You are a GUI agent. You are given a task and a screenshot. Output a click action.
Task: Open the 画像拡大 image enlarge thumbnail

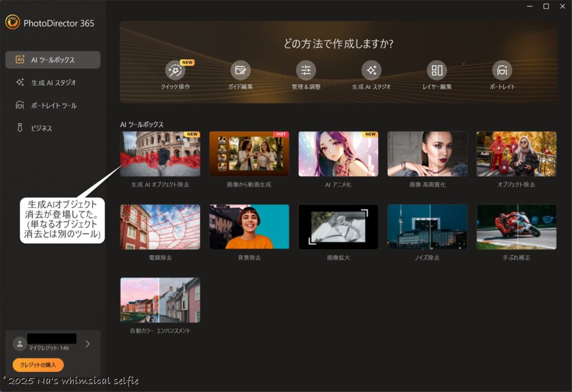[x=338, y=227]
